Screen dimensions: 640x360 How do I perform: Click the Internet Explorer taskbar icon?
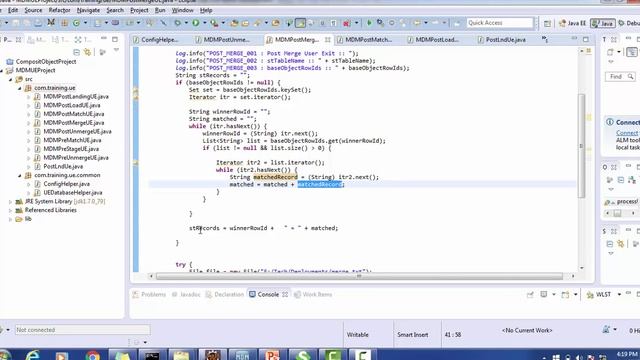33,356
